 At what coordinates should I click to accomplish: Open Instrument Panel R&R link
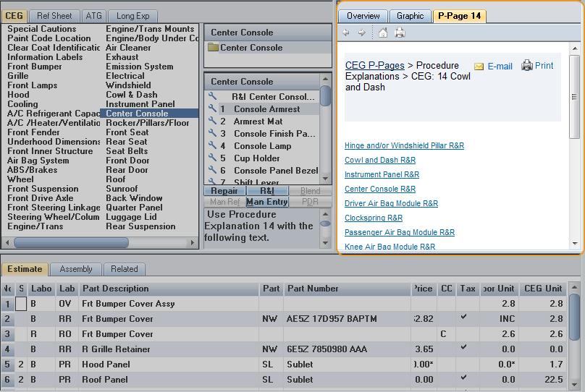pyautogui.click(x=382, y=174)
